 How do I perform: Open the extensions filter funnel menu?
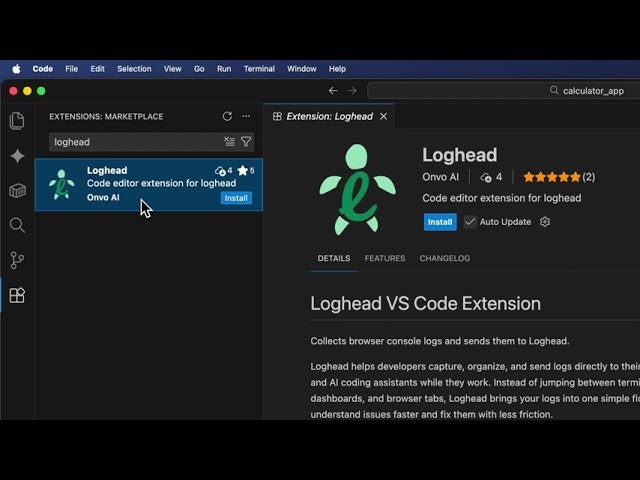pos(246,142)
